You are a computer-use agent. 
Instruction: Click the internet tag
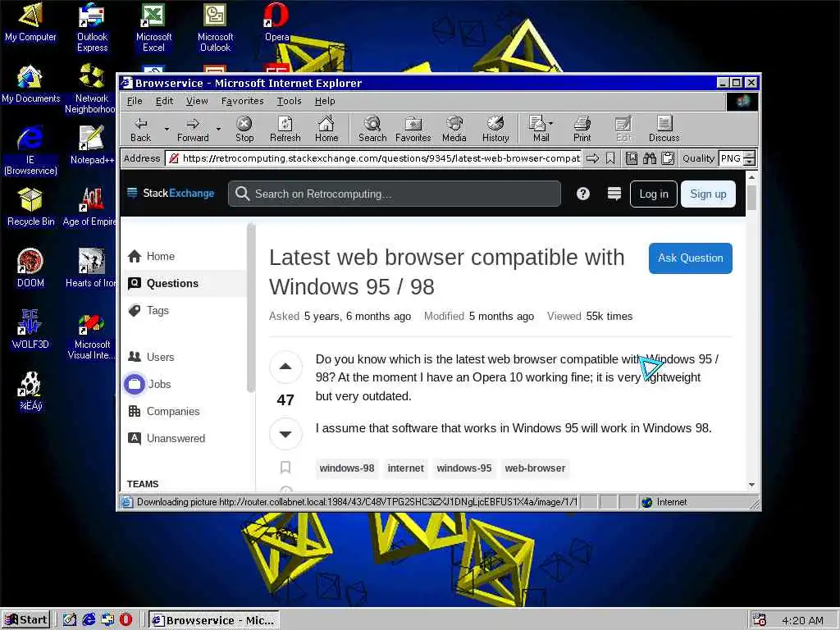pos(405,468)
